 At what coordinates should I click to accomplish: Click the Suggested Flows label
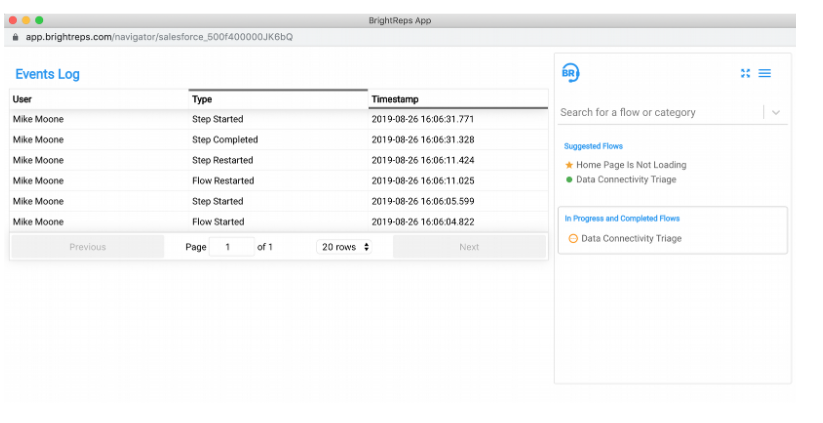593,146
